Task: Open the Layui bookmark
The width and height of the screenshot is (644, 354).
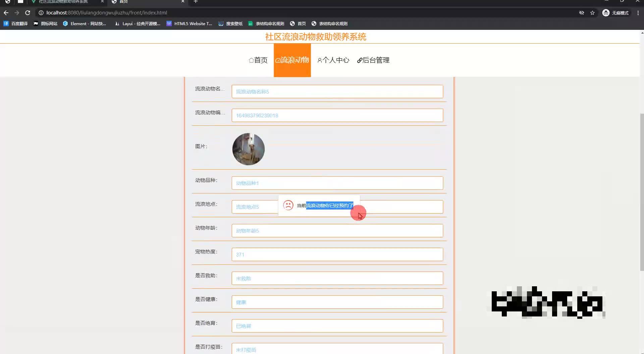Action: pyautogui.click(x=137, y=23)
